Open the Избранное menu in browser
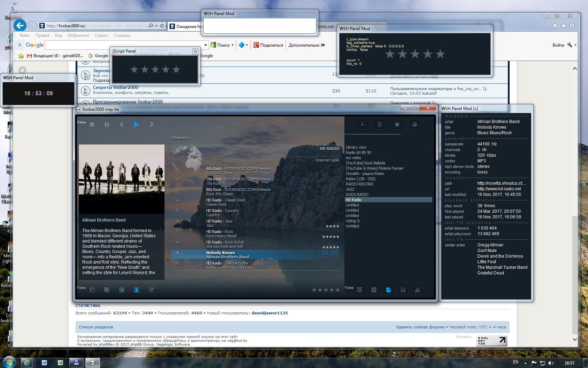 (78, 35)
